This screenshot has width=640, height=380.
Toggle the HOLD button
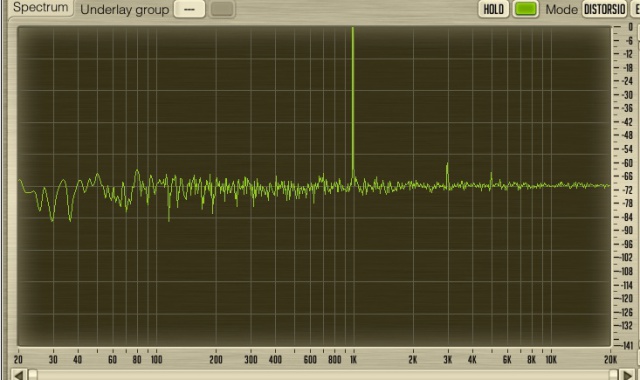point(493,9)
